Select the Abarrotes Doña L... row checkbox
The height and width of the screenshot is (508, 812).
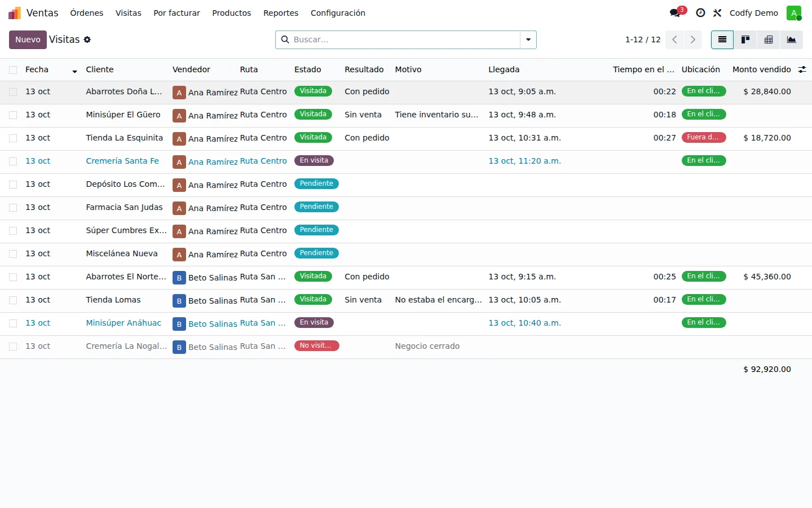click(x=13, y=92)
